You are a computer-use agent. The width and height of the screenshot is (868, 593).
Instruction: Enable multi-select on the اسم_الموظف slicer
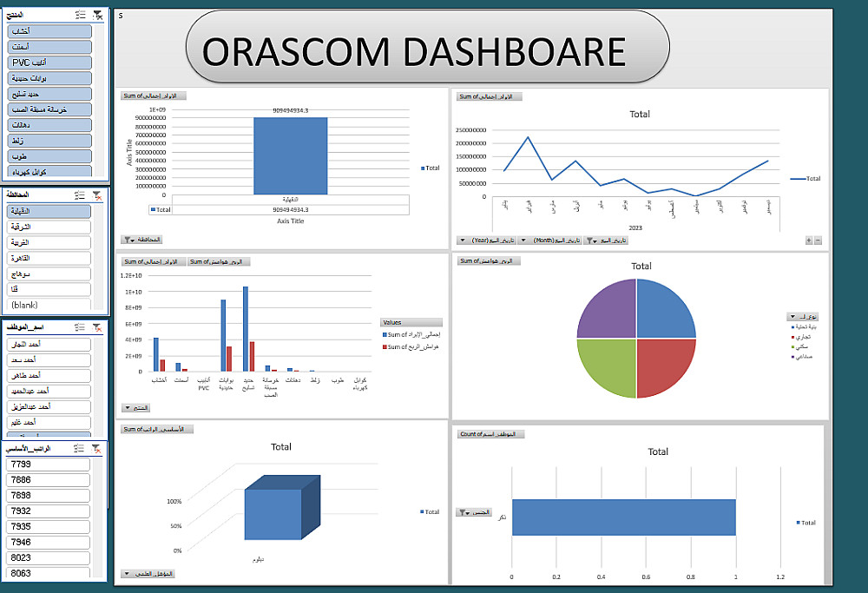[80, 327]
